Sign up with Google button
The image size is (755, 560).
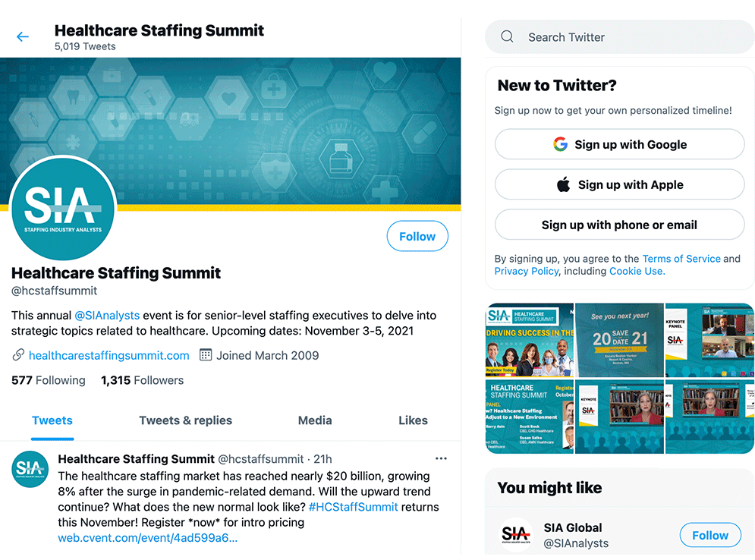click(619, 144)
